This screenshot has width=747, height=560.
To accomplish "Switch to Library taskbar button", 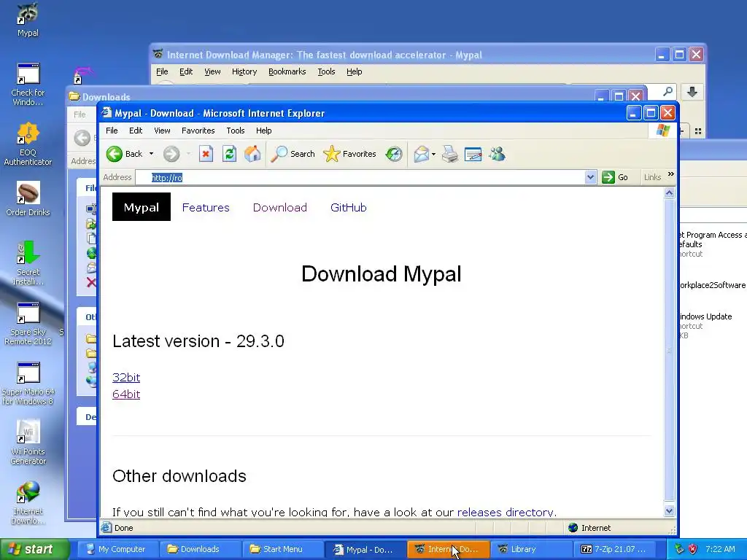I will [530, 549].
